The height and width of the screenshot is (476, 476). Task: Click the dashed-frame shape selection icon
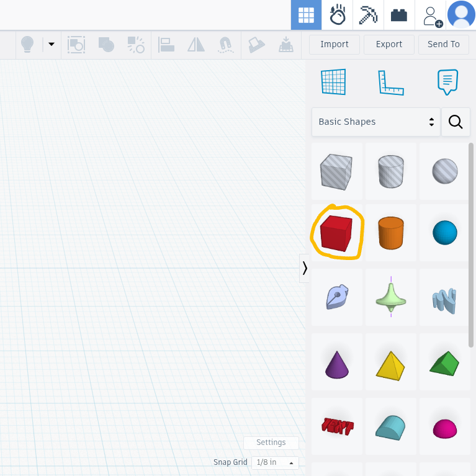[x=76, y=45]
